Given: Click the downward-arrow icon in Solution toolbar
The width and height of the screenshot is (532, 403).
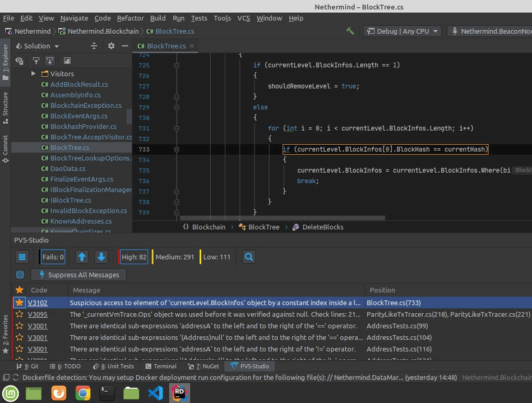Looking at the screenshot, I should click(50, 61).
